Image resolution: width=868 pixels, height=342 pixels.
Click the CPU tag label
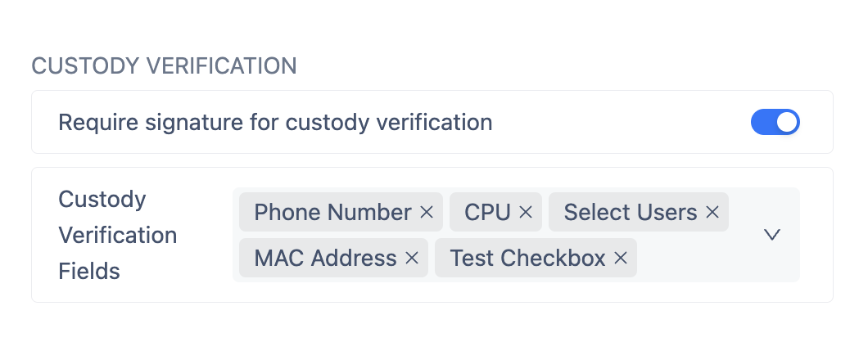(x=487, y=213)
